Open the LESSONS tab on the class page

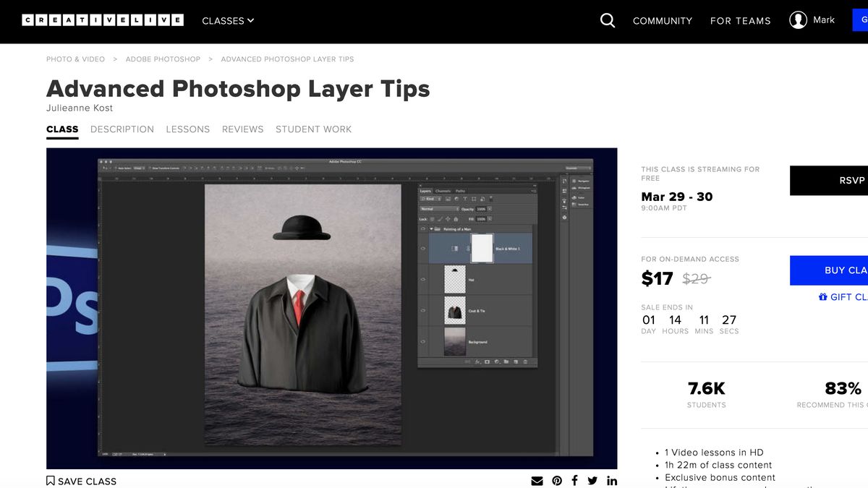tap(187, 129)
